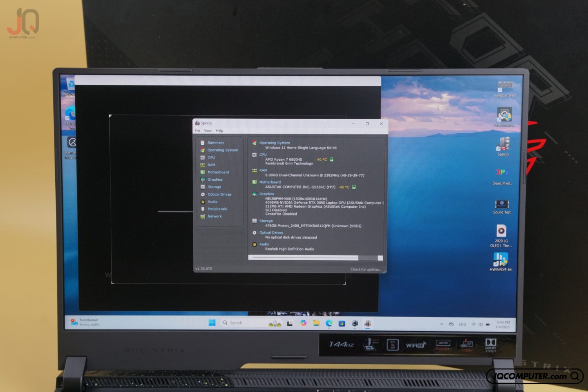
Task: Open Copilot from the taskbar
Action: coord(303,323)
